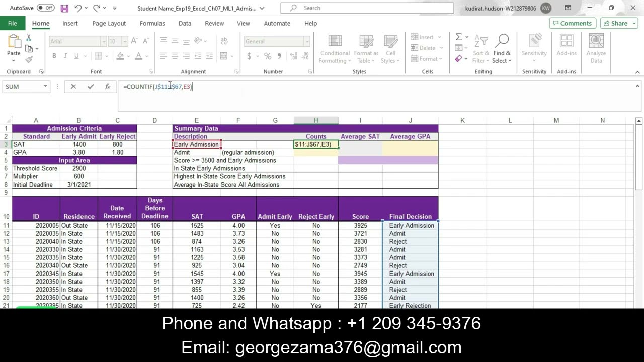Collapse the ribbon chevron
This screenshot has width=644, height=362.
pyautogui.click(x=637, y=72)
